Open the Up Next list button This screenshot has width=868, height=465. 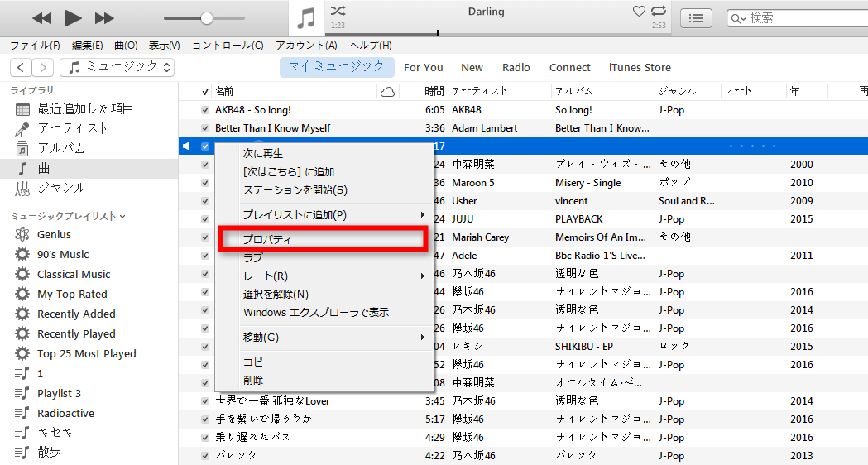click(x=696, y=18)
